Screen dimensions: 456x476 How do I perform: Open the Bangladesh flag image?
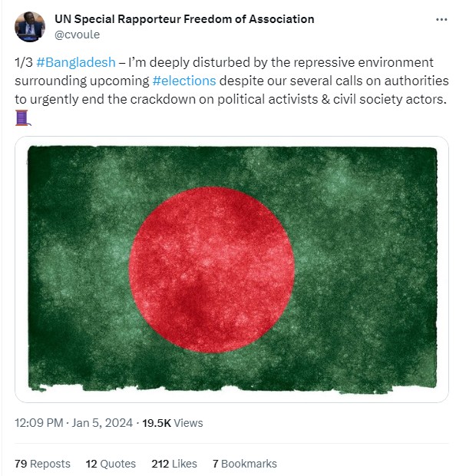[x=232, y=269]
